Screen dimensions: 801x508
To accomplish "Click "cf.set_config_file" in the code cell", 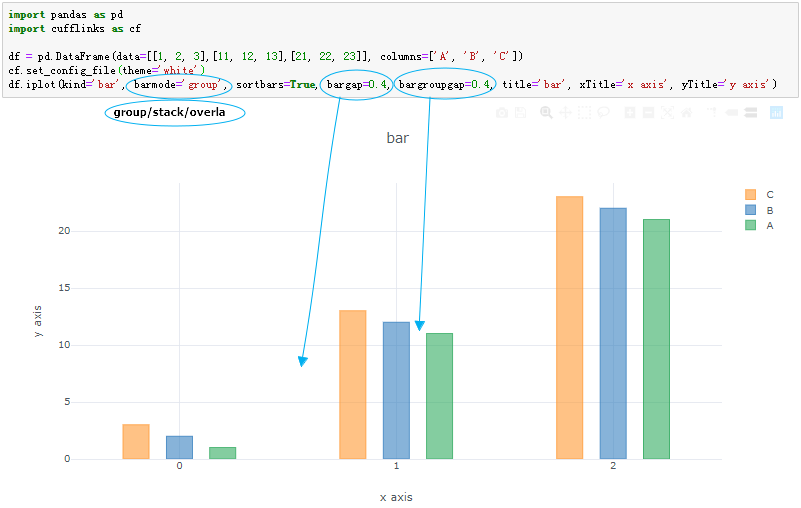I will point(62,70).
